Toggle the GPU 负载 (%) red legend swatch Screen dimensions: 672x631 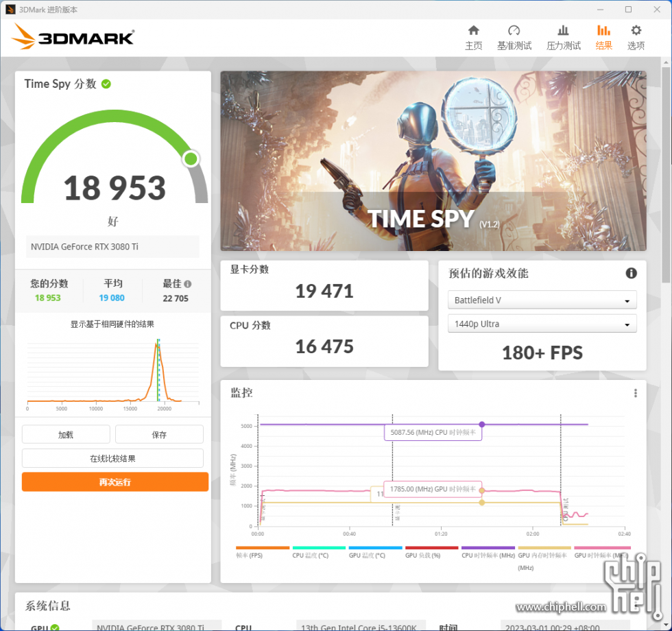[x=431, y=548]
